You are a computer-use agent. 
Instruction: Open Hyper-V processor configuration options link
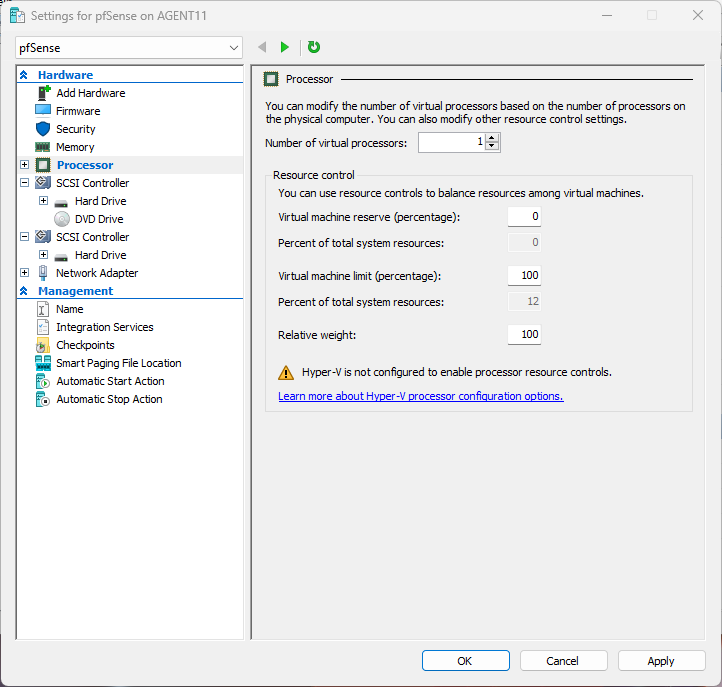420,396
